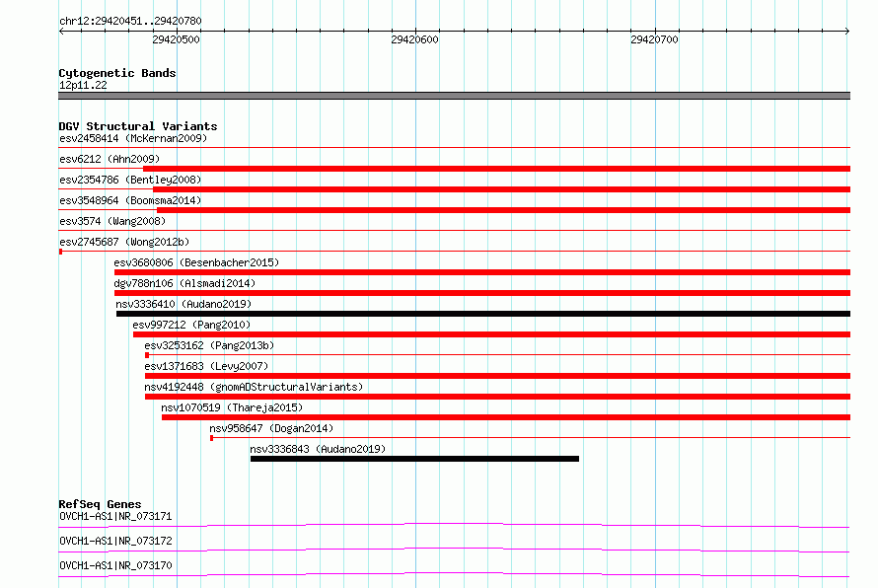Click the black nsv3336410 variant bar
The image size is (878, 588).
(483, 314)
